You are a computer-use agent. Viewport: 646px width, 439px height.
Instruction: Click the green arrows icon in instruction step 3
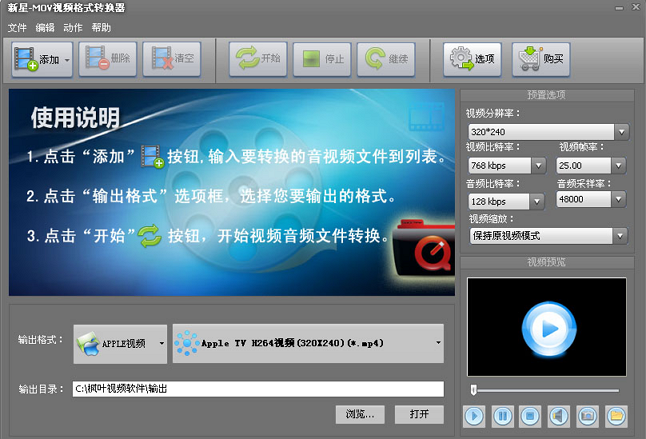[x=150, y=236]
